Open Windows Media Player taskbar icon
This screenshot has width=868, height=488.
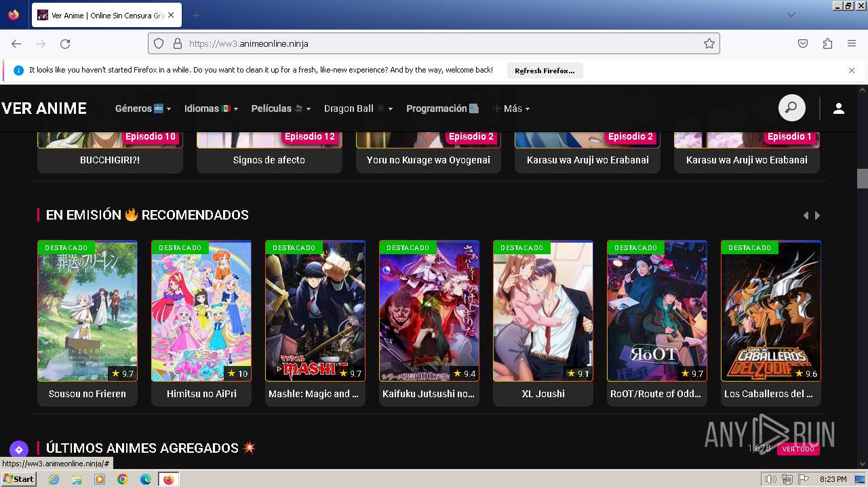pos(100,479)
